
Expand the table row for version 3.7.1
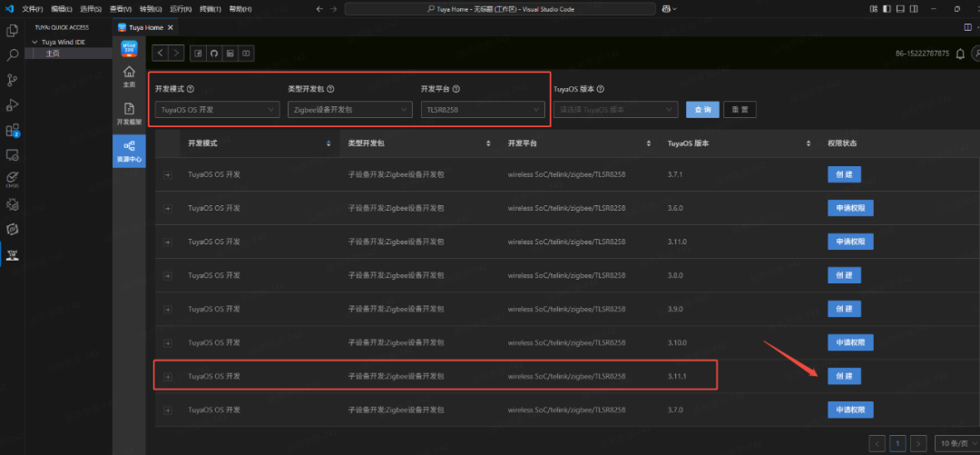pos(168,174)
